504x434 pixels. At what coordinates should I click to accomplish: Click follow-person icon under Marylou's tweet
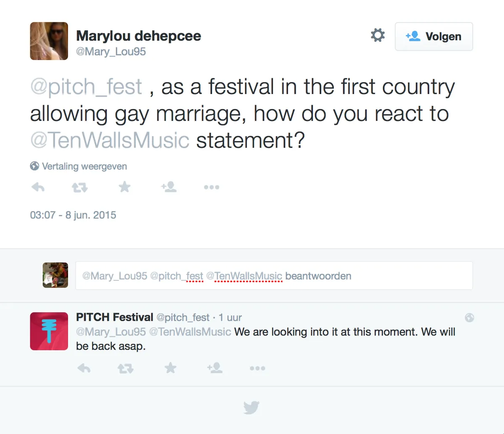(x=169, y=187)
